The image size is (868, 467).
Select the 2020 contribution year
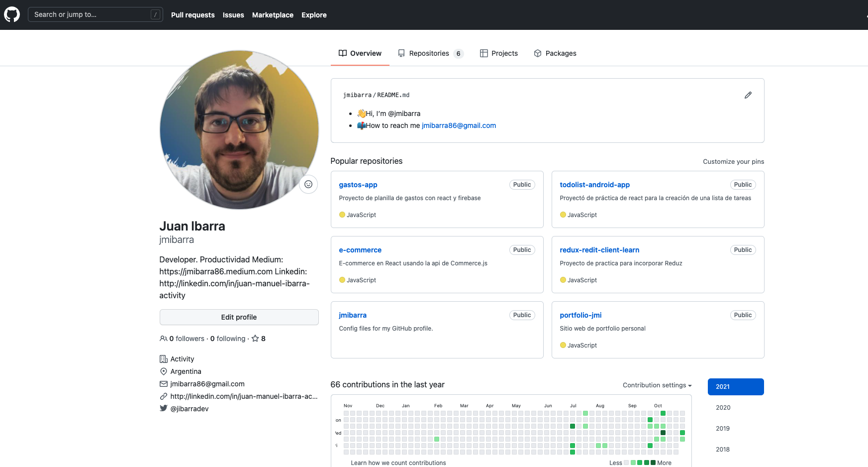[x=723, y=407]
